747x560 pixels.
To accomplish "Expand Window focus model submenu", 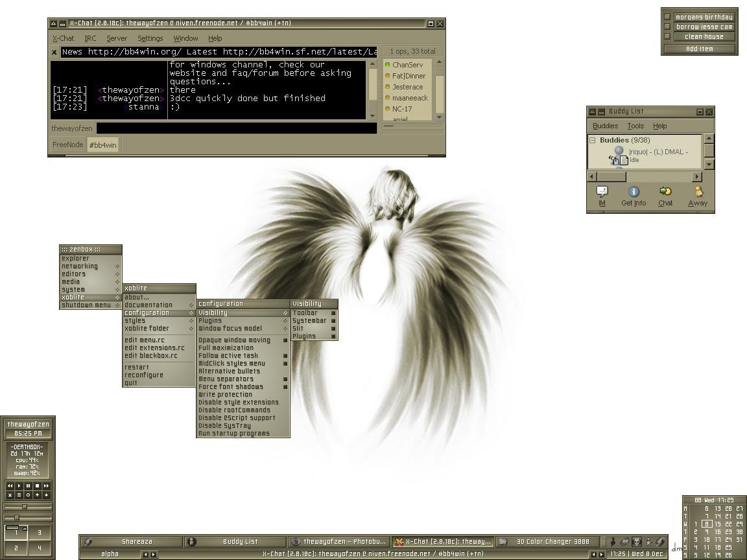I will [243, 329].
